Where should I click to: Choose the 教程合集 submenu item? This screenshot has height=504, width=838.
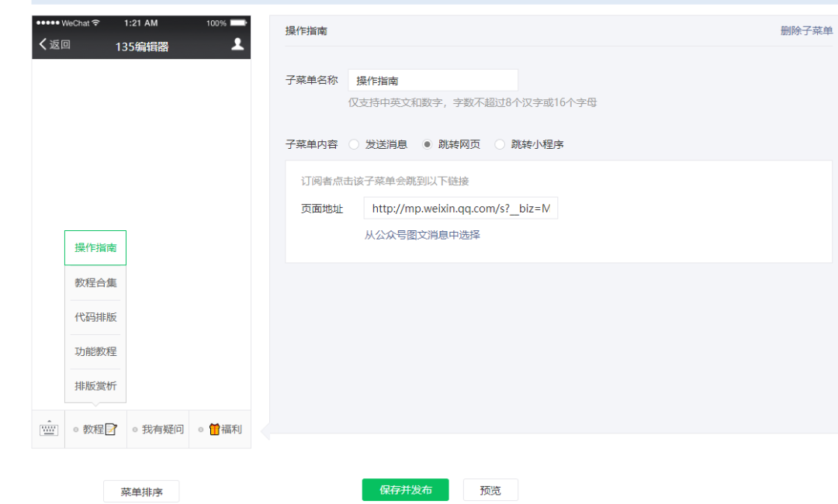point(95,282)
